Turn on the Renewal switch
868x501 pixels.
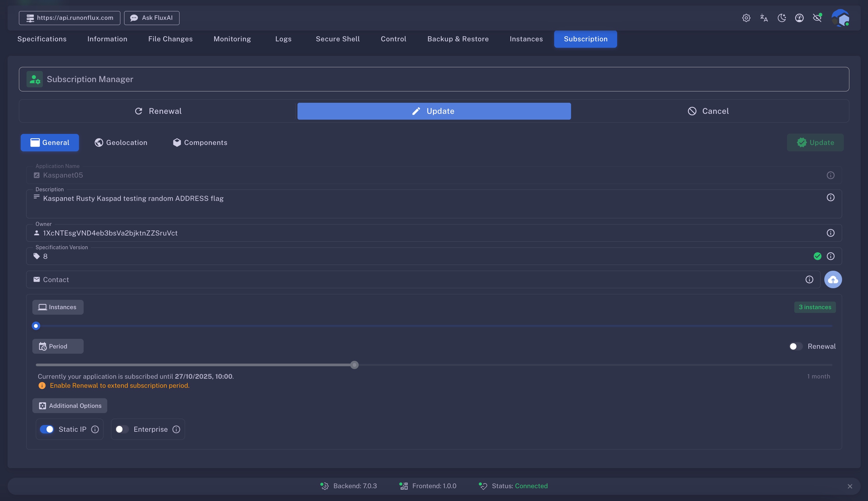pyautogui.click(x=795, y=346)
